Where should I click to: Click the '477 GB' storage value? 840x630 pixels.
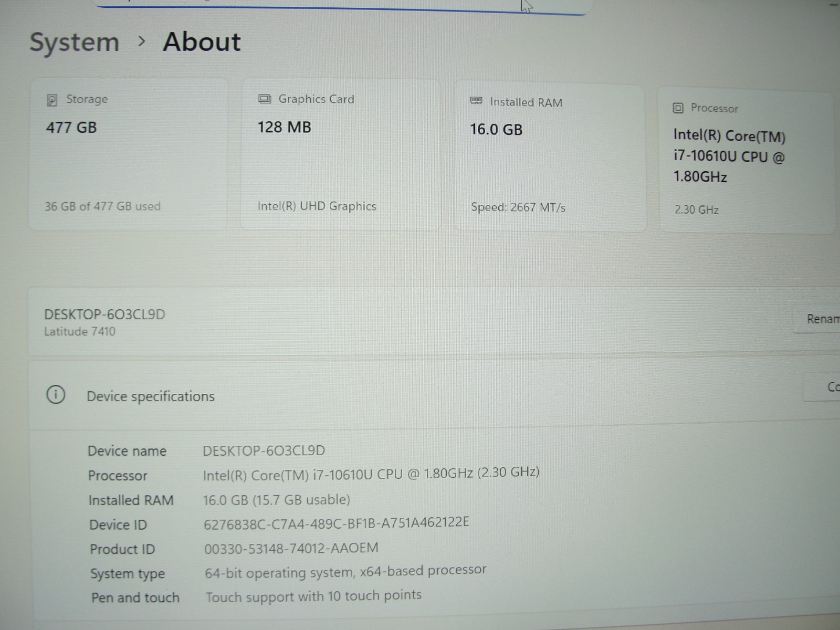(71, 127)
